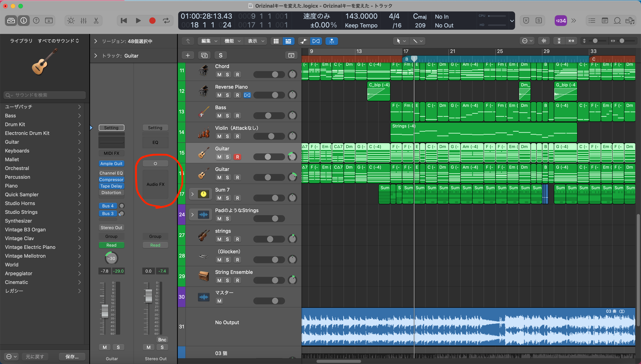Image resolution: width=641 pixels, height=364 pixels.
Task: Expand the リージョン inspector section
Action: 96,41
